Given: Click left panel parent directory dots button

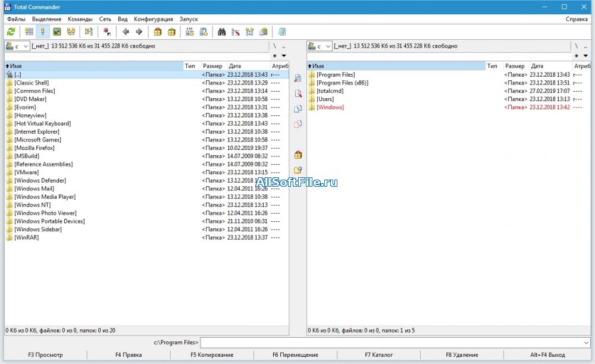Looking at the screenshot, I should 283,46.
